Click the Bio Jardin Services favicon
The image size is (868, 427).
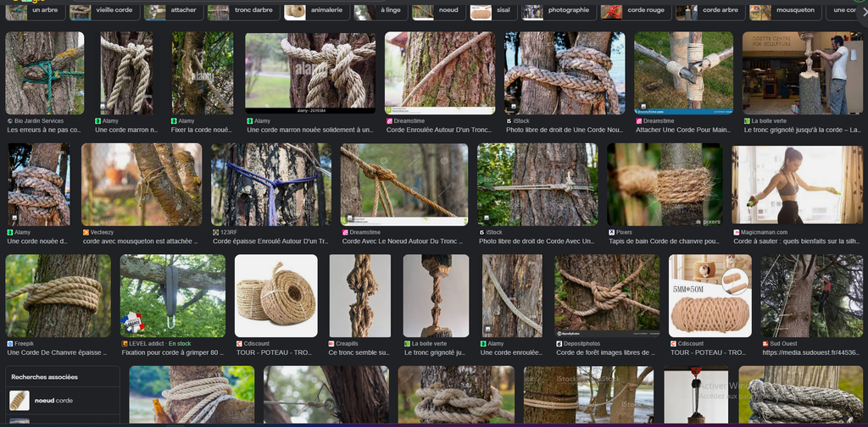pyautogui.click(x=10, y=121)
